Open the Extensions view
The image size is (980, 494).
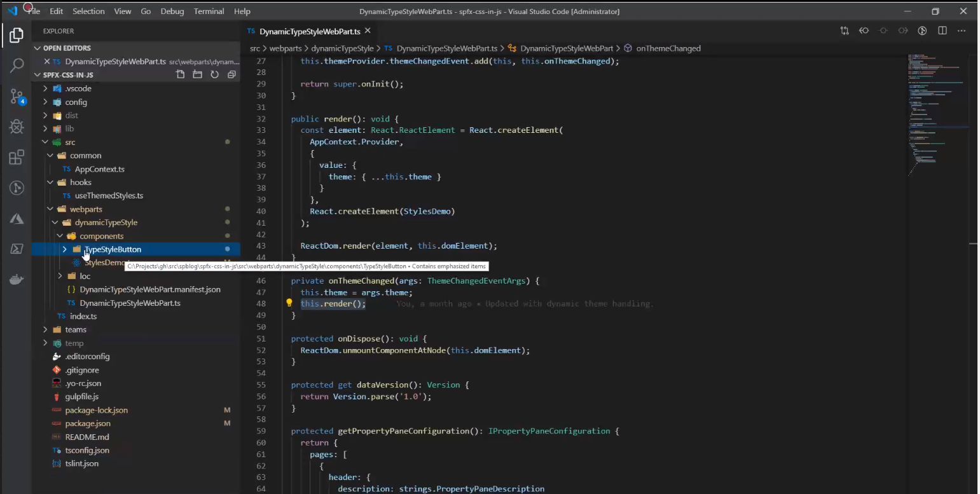click(17, 158)
